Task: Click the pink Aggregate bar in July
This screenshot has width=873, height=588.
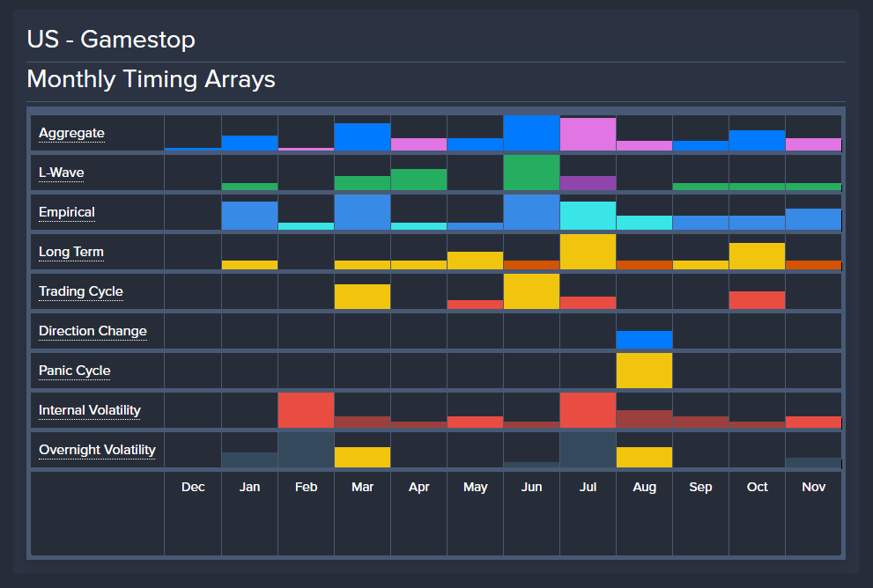Action: [x=588, y=134]
